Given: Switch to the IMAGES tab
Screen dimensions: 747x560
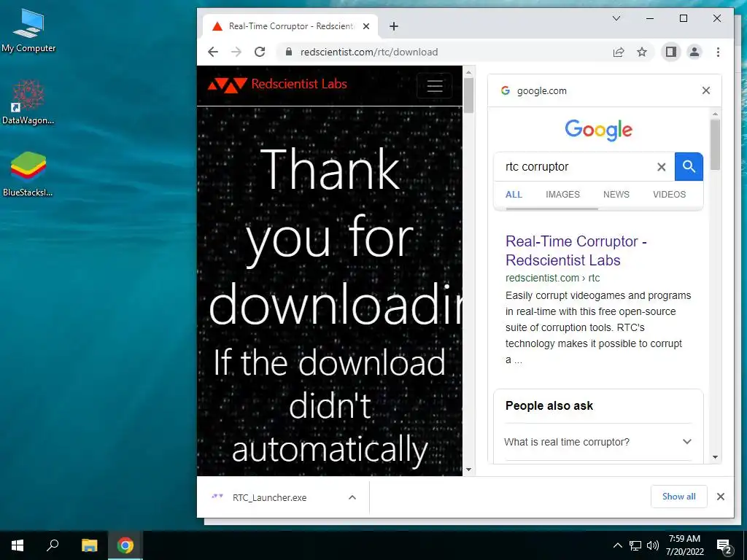Looking at the screenshot, I should pos(562,194).
